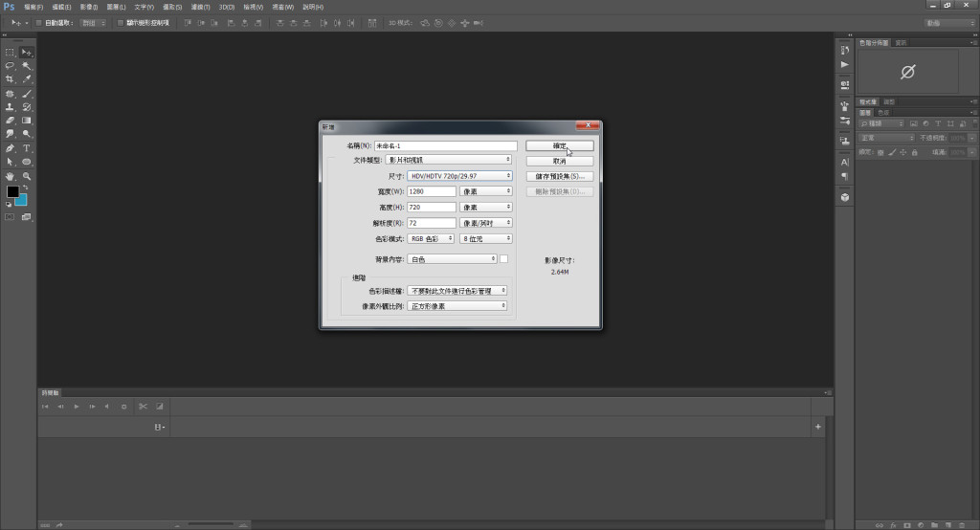Enable the 自動選取 checkbox
This screenshot has height=530, width=980.
(38, 22)
